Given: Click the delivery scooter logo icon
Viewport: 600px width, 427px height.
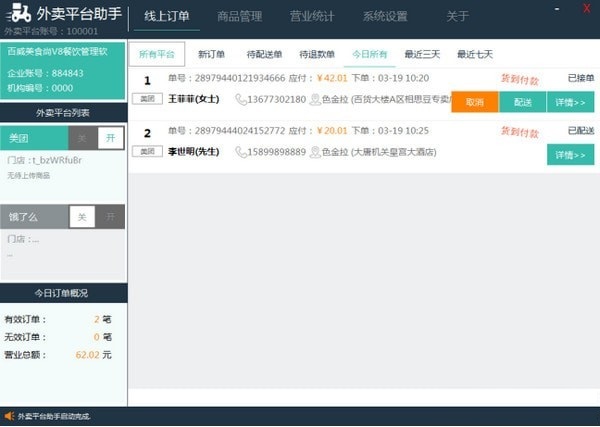Looking at the screenshot, I should pos(17,14).
